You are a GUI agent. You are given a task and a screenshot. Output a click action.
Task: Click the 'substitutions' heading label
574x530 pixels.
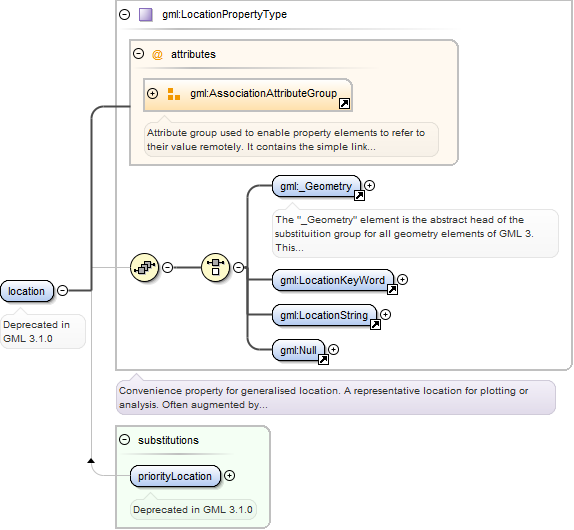(x=168, y=440)
